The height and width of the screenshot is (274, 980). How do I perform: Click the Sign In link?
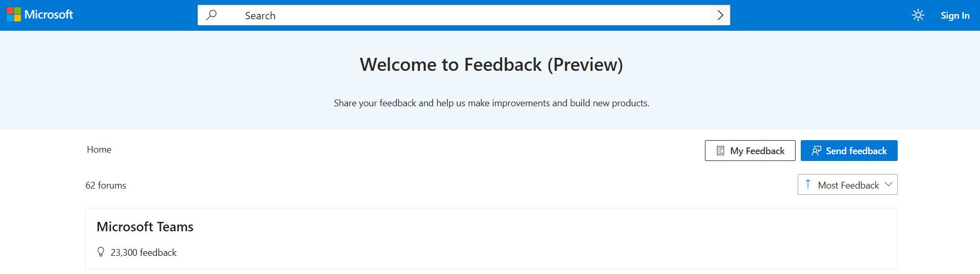(x=955, y=16)
